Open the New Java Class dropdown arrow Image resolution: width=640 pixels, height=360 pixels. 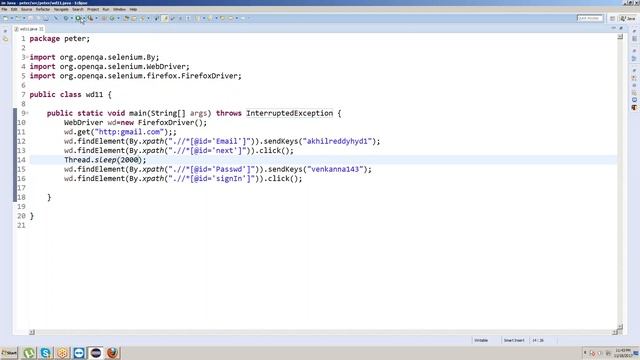pyautogui.click(x=119, y=18)
